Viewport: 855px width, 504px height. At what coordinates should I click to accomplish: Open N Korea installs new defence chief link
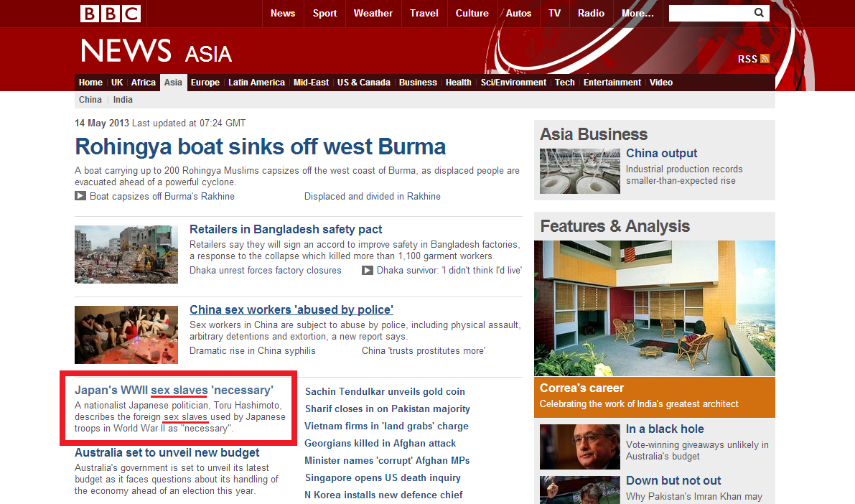pos(383,495)
